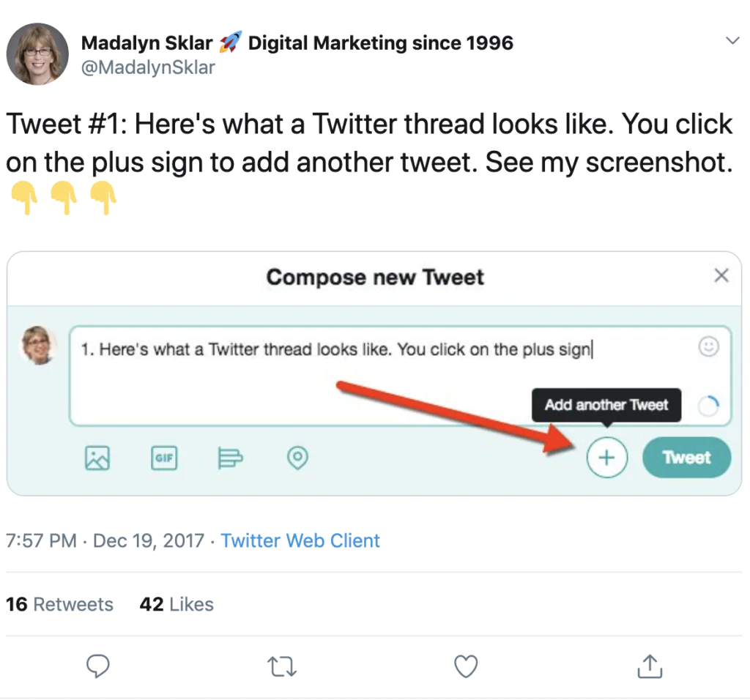Image resolution: width=750 pixels, height=700 pixels.
Task: Open the Twitter Web Client link
Action: pos(300,541)
